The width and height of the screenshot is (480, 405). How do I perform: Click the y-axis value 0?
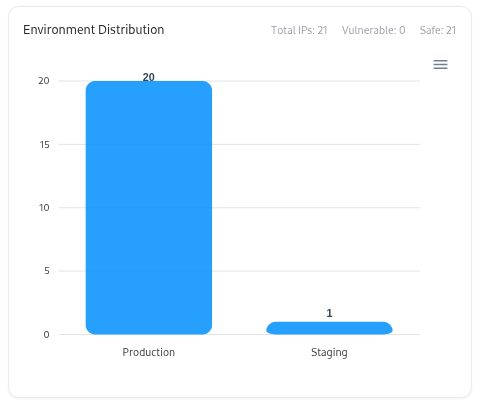(x=47, y=335)
